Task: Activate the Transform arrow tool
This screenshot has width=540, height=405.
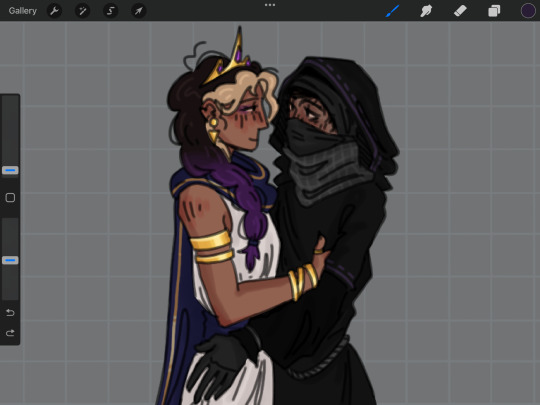Action: click(x=139, y=11)
